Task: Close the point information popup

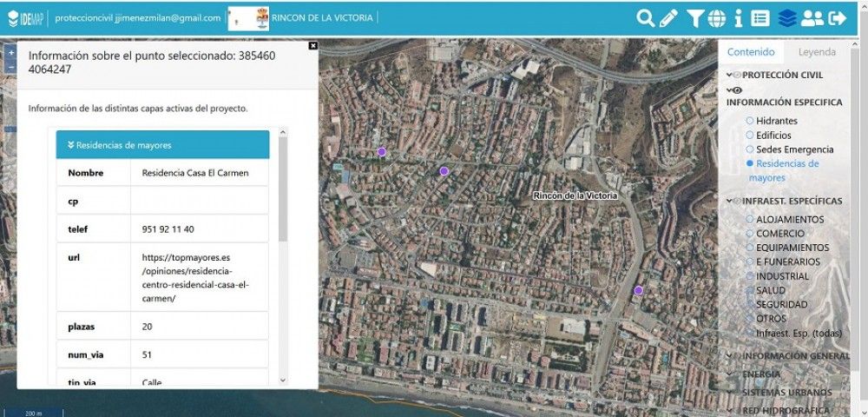Action: point(312,46)
